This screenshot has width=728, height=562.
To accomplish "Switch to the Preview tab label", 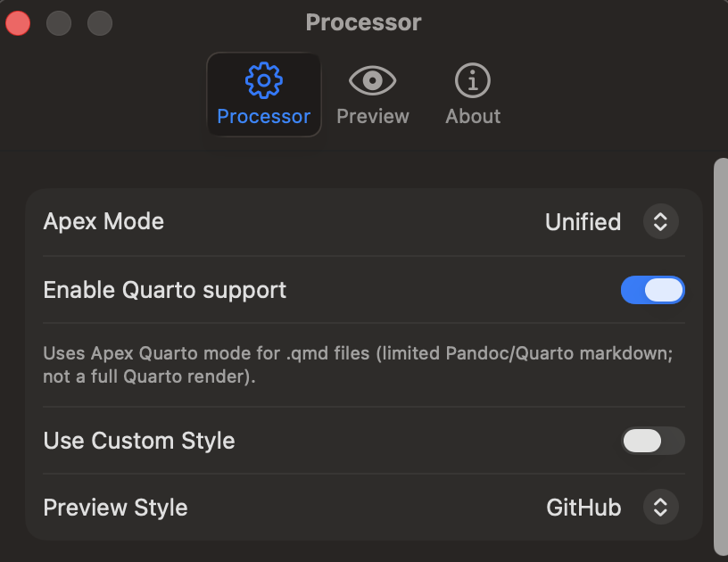I will (373, 116).
